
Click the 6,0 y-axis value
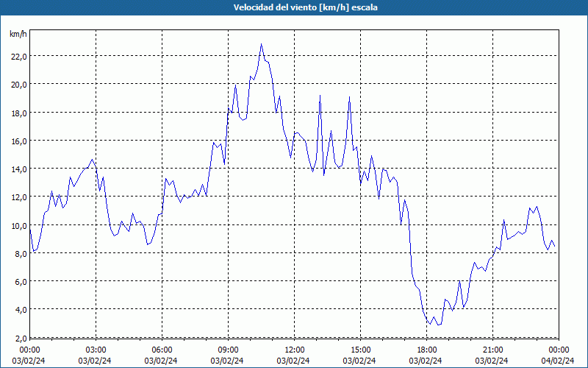click(x=21, y=282)
